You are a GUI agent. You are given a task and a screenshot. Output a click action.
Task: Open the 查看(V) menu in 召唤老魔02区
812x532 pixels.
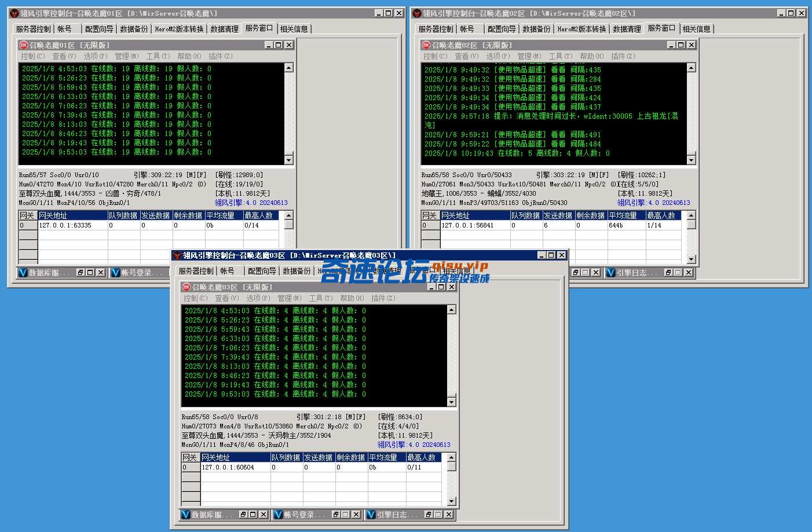[x=467, y=56]
